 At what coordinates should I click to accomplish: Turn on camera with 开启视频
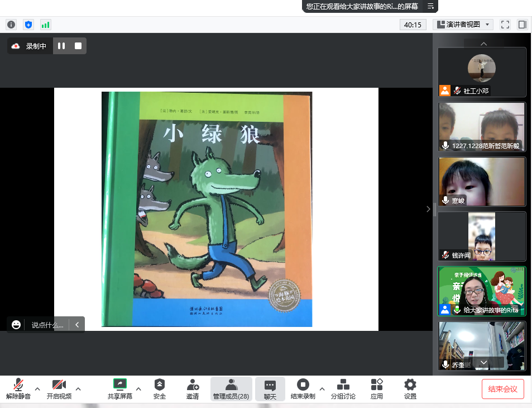pyautogui.click(x=59, y=388)
